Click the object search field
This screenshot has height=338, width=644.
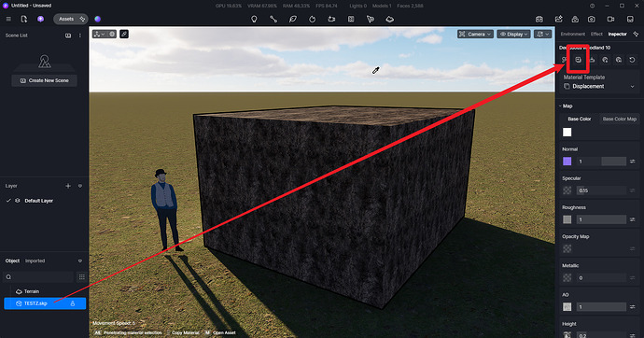(x=39, y=277)
